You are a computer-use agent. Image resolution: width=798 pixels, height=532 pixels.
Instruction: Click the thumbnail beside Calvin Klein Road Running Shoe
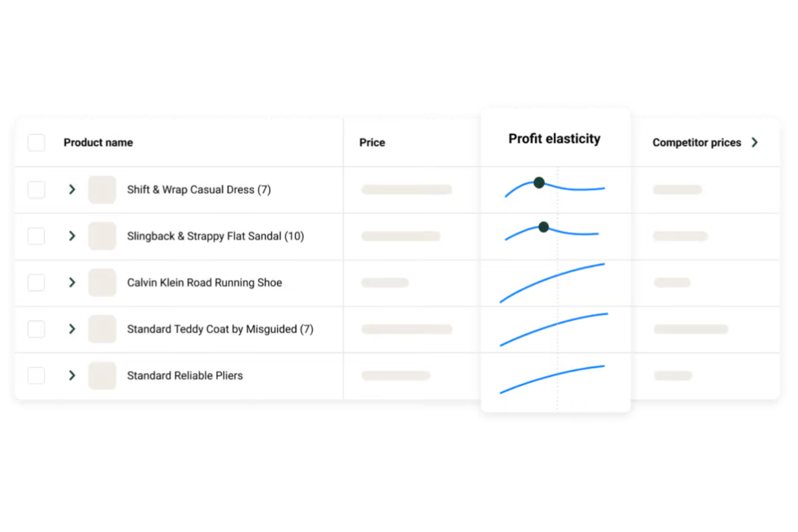click(x=102, y=282)
